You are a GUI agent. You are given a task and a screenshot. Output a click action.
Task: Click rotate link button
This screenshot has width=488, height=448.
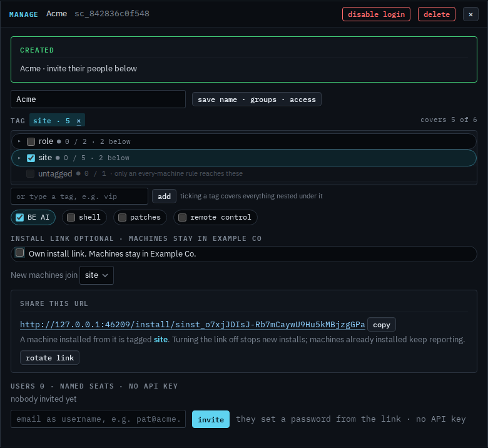49,358
